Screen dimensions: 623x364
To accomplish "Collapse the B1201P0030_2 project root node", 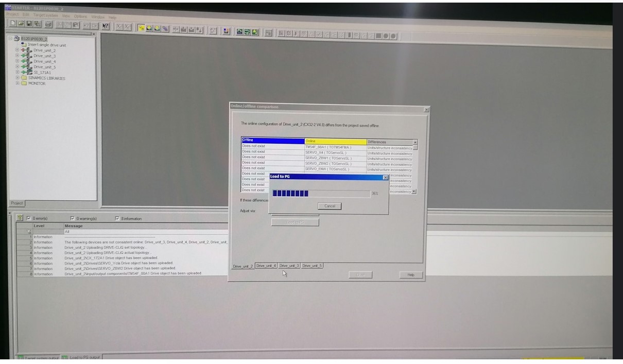I will tap(10, 39).
